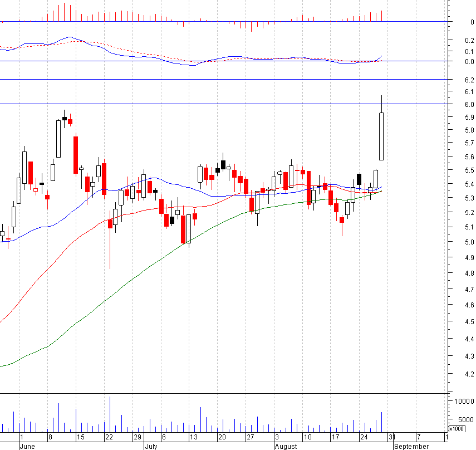Pick the '20' date label on time axis
The width and height of the screenshot is (476, 450).
[222, 437]
